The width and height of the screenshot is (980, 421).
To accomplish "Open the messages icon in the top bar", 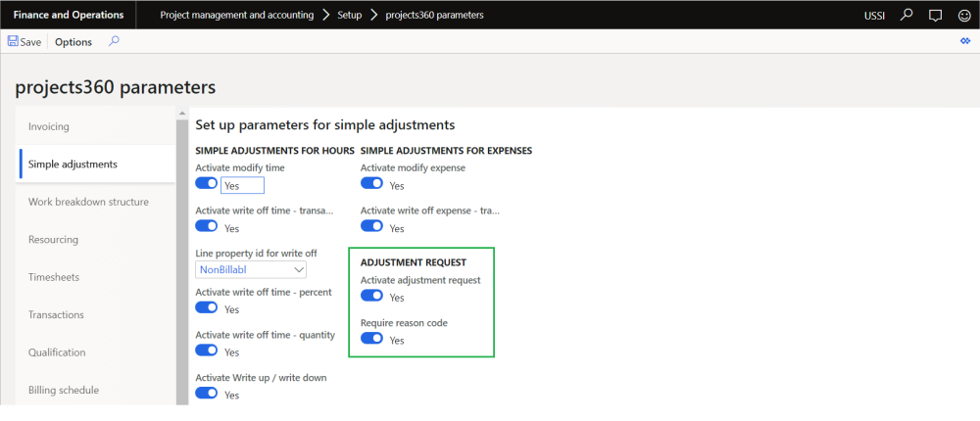I will (935, 15).
